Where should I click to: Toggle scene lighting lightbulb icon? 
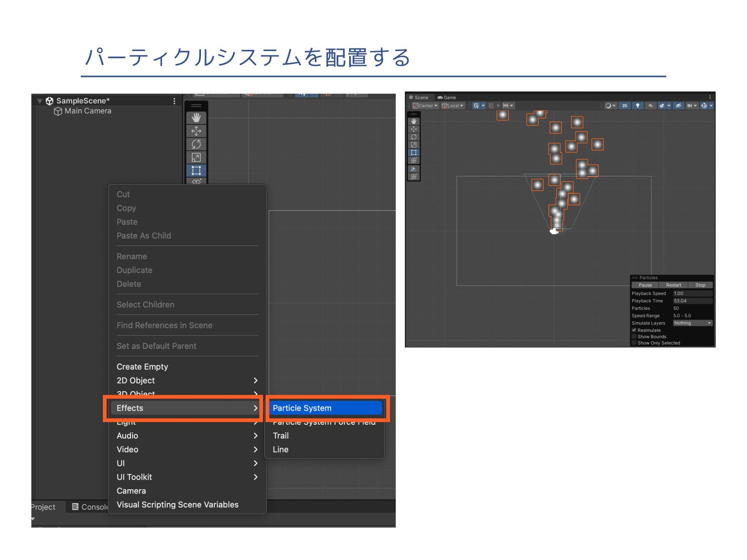tap(637, 106)
